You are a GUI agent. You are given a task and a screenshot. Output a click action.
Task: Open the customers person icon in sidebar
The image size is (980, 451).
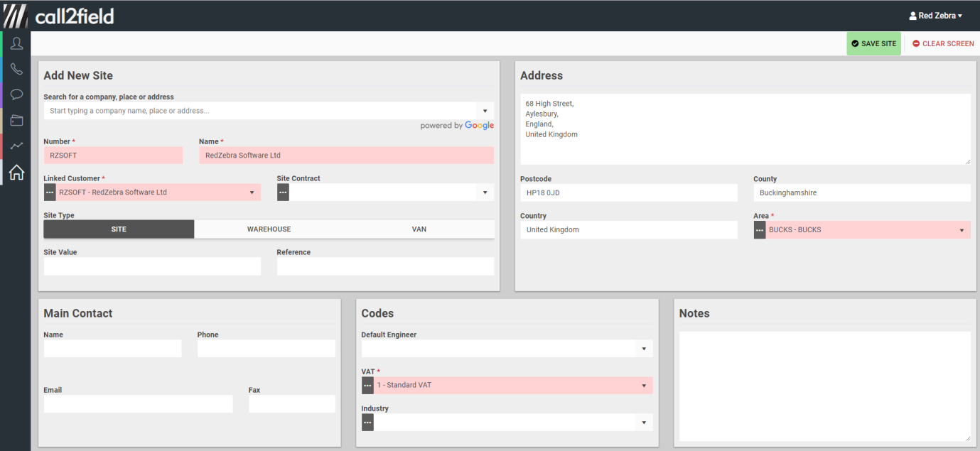[x=16, y=44]
